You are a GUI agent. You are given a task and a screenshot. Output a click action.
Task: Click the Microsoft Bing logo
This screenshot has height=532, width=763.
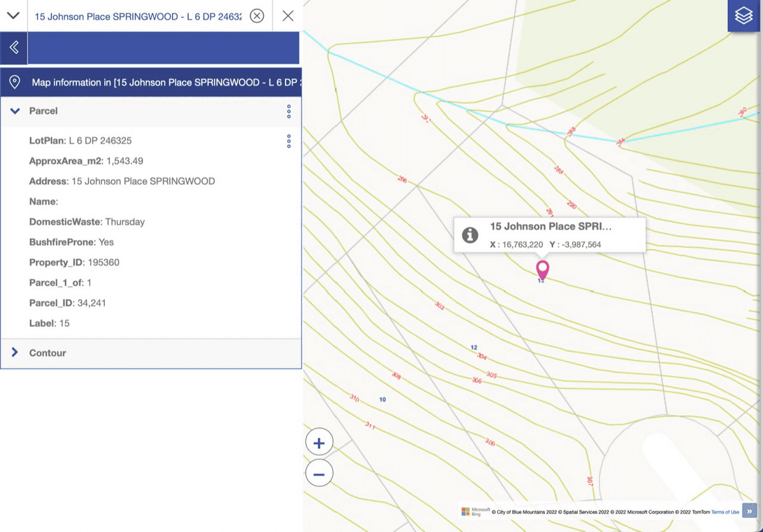tap(476, 511)
